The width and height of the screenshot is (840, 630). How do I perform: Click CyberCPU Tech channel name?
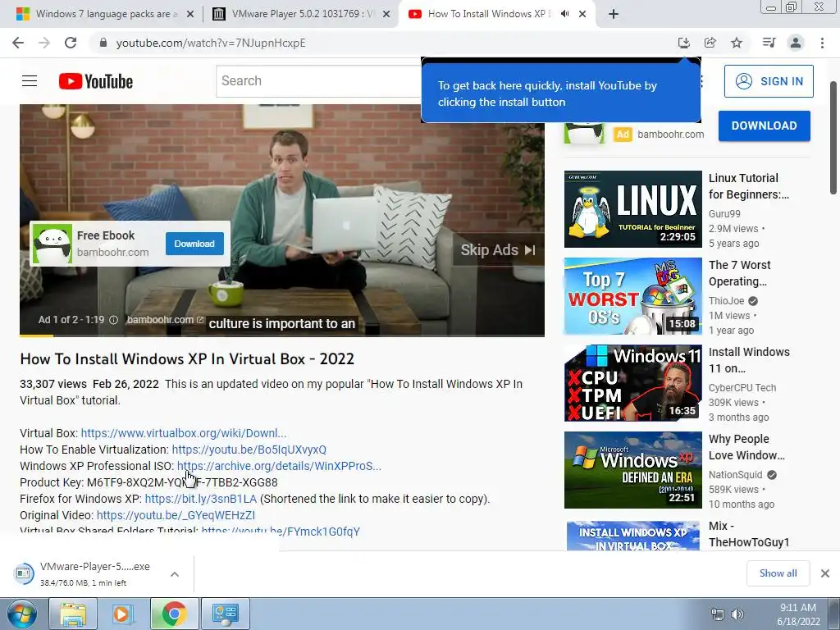[742, 387]
